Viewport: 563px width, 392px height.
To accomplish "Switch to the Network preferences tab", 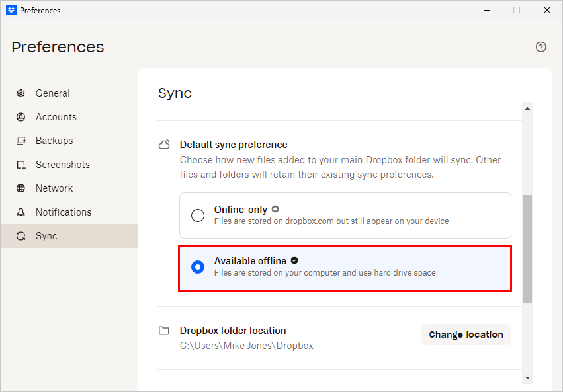I will [54, 188].
